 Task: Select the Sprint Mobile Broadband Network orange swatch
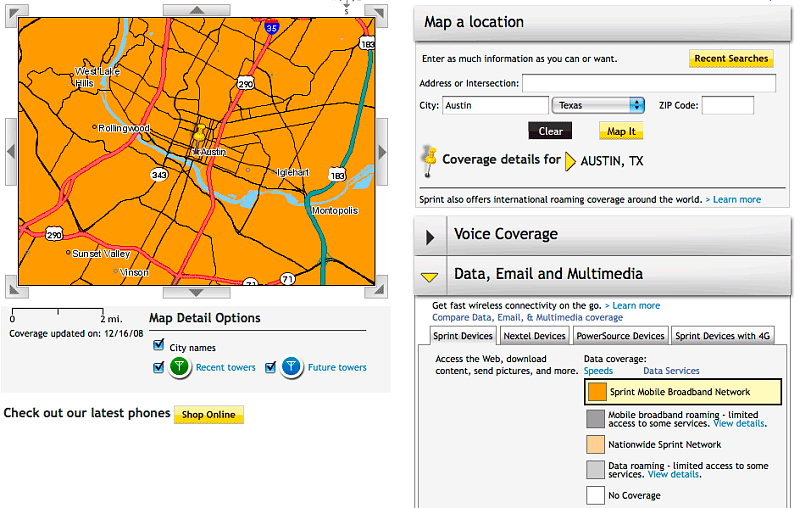(x=597, y=392)
